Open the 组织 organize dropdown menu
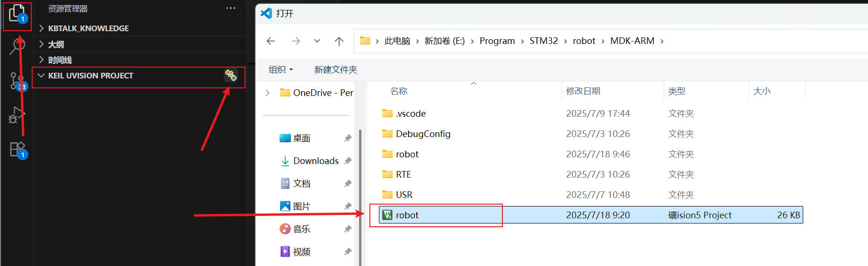Viewport: 868px width, 266px height. pos(281,69)
